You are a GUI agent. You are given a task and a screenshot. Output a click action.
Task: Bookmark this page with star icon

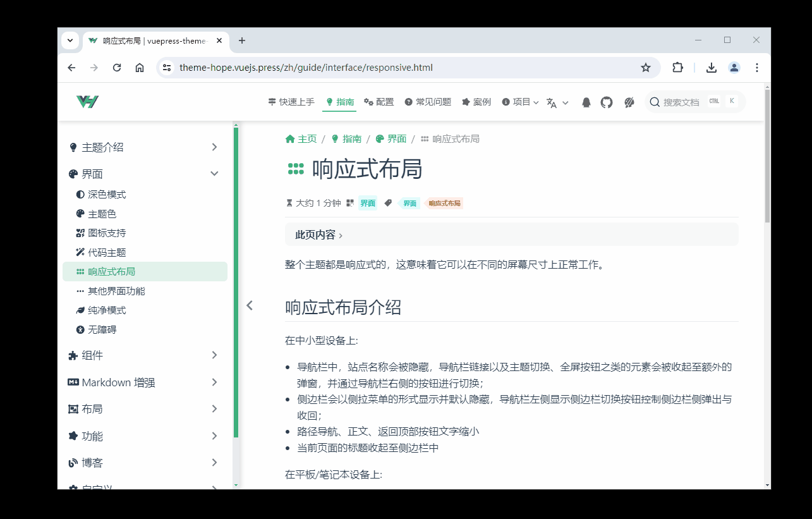646,68
